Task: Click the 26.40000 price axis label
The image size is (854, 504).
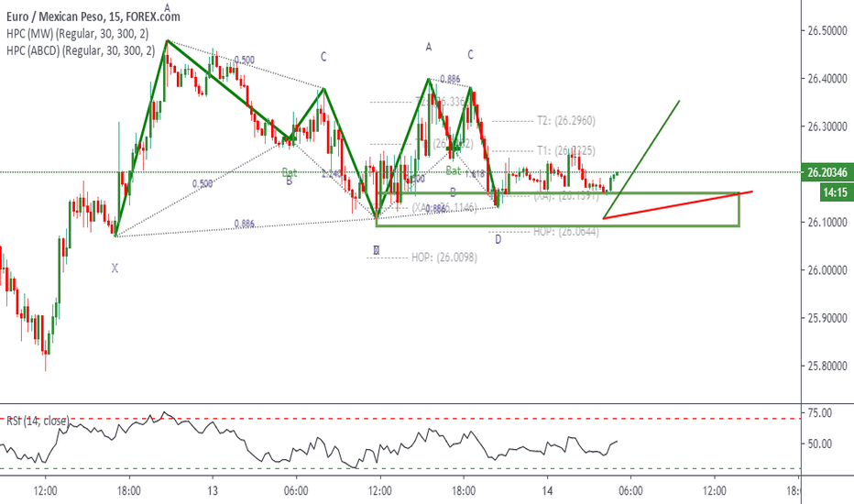Action: (x=827, y=79)
